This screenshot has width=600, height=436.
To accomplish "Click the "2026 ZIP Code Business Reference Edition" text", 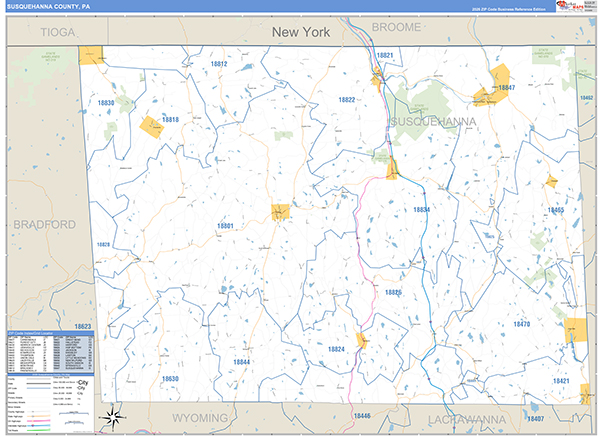I will [509, 9].
